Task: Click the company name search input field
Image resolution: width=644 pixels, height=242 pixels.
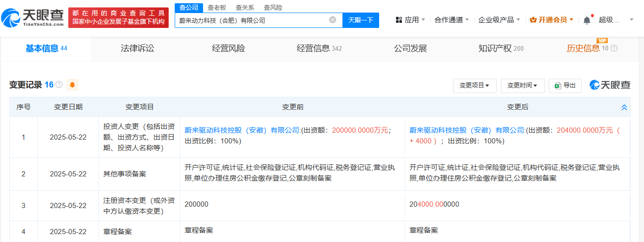Action: pyautogui.click(x=251, y=20)
